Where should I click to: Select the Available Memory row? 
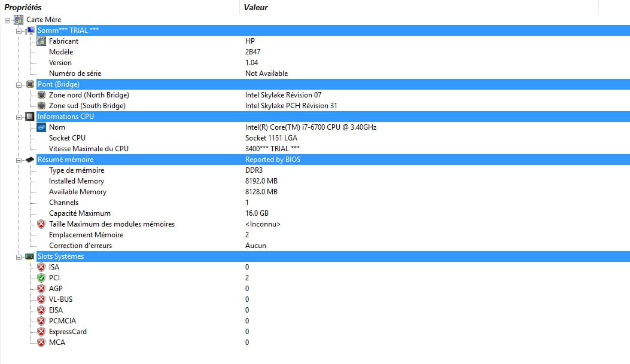tap(78, 192)
